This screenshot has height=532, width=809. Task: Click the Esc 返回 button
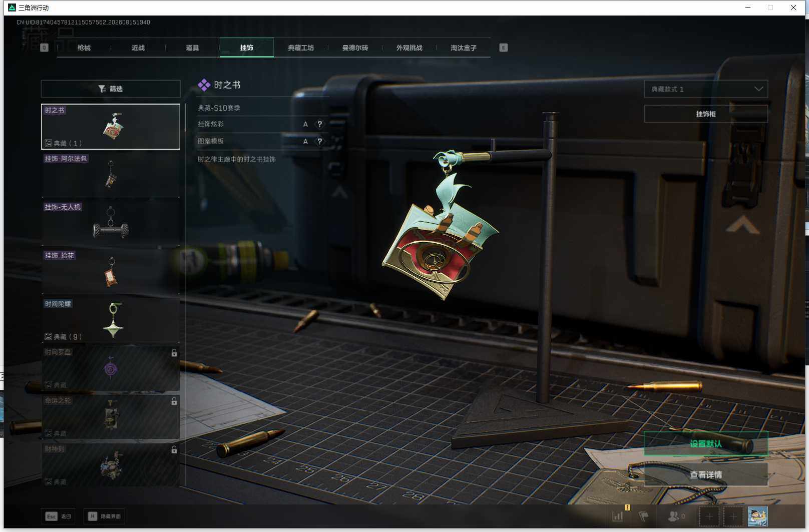tap(58, 516)
